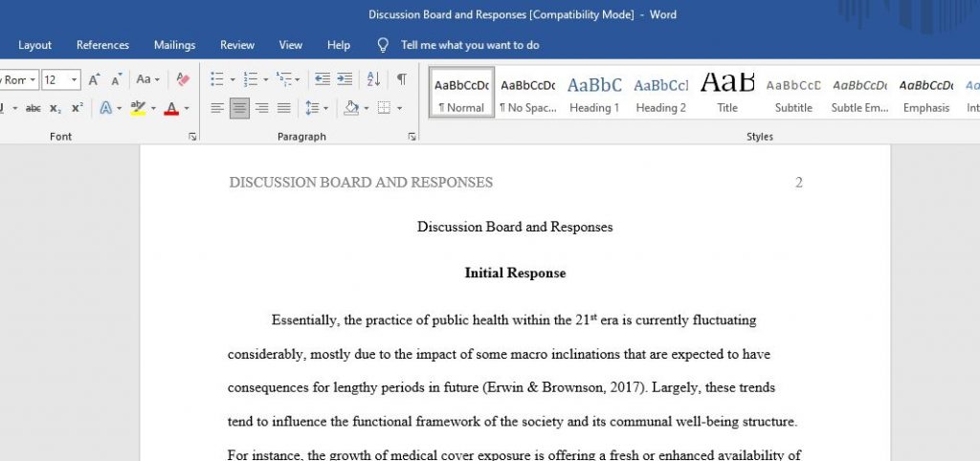Apply red font color
The width and height of the screenshot is (980, 461).
tap(171, 108)
